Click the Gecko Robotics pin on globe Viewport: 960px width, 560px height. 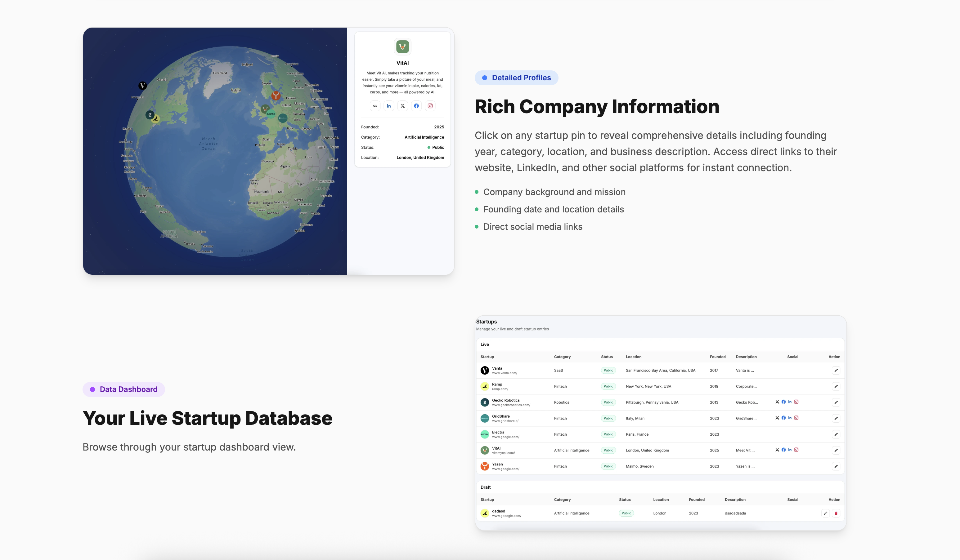(x=150, y=114)
